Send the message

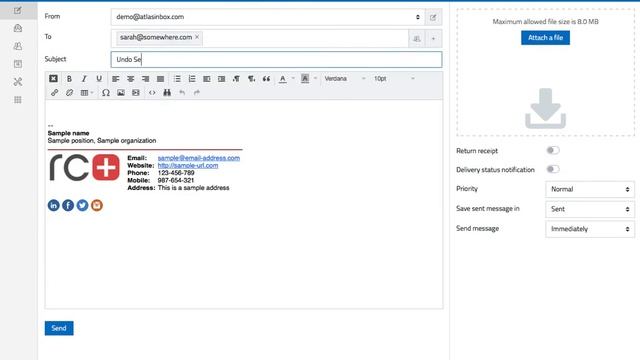point(59,328)
